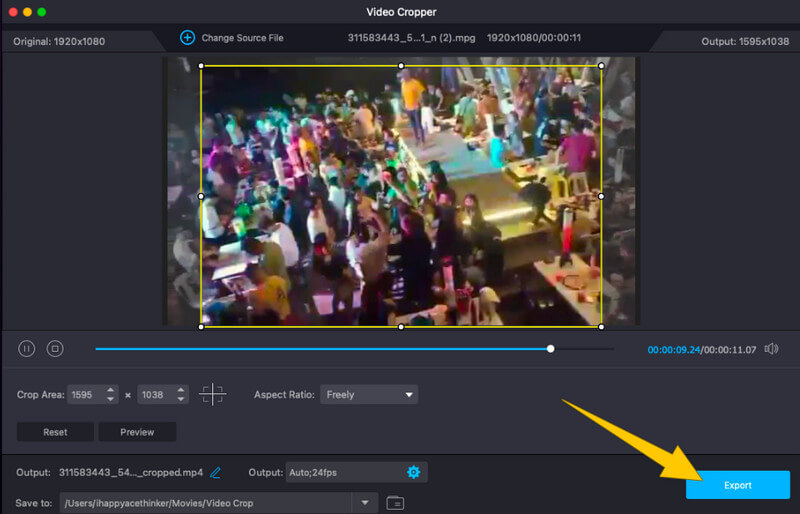Click the top-right crop corner handle
800x514 pixels.
tap(601, 66)
